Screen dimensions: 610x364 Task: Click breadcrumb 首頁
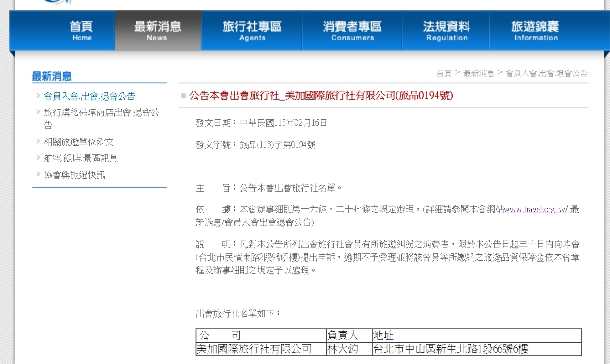pos(444,73)
